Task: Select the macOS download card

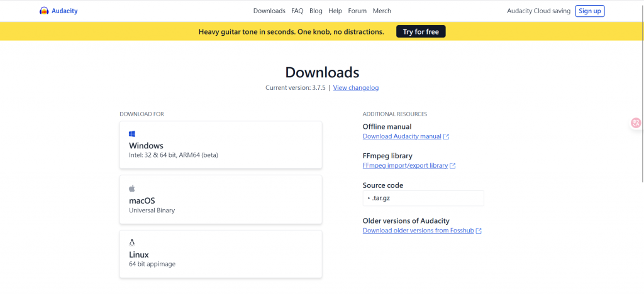Action: (221, 200)
